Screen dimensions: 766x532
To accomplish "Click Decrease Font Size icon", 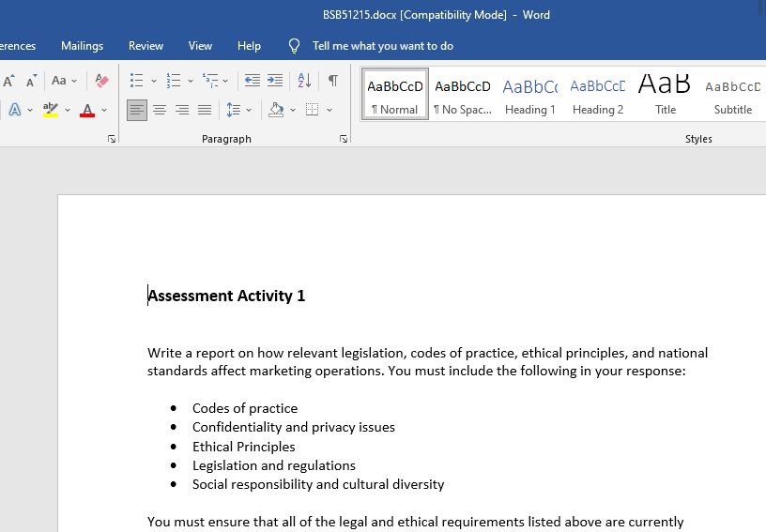I will [31, 81].
